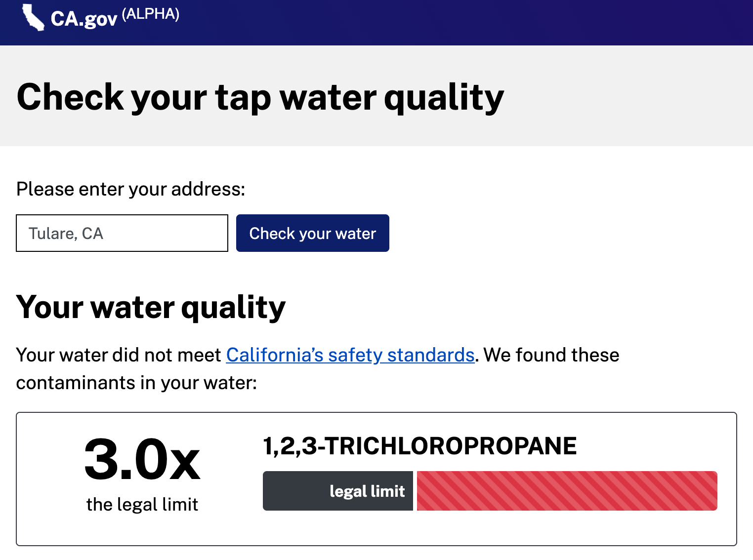Click the dark legal limit bar segment
Viewport: 753px width, 560px height.
point(338,491)
